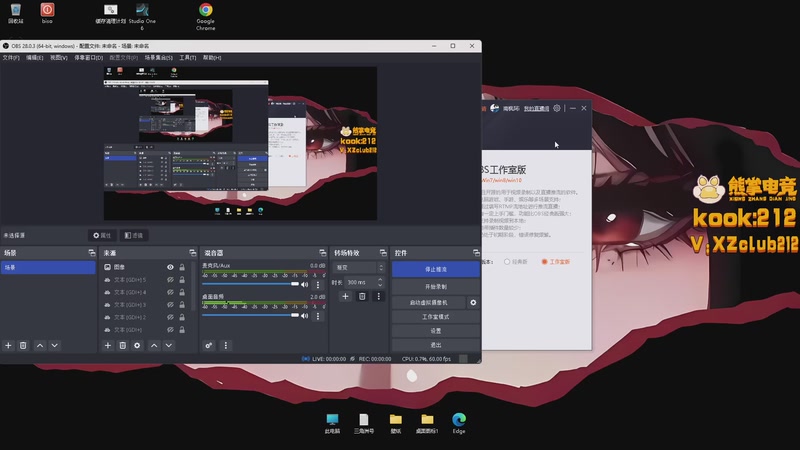Move the scene down in Scenes panel
Image resolution: width=800 pixels, height=450 pixels.
tap(55, 345)
